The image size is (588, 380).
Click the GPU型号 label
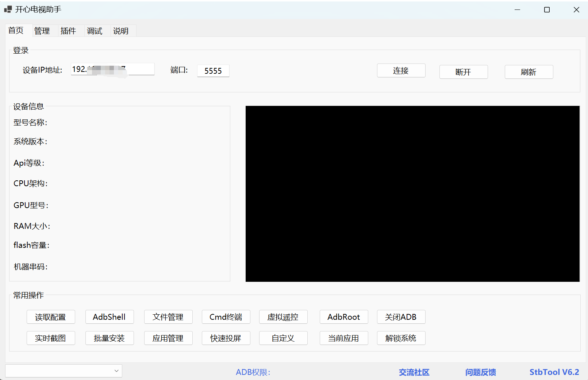pyautogui.click(x=31, y=206)
